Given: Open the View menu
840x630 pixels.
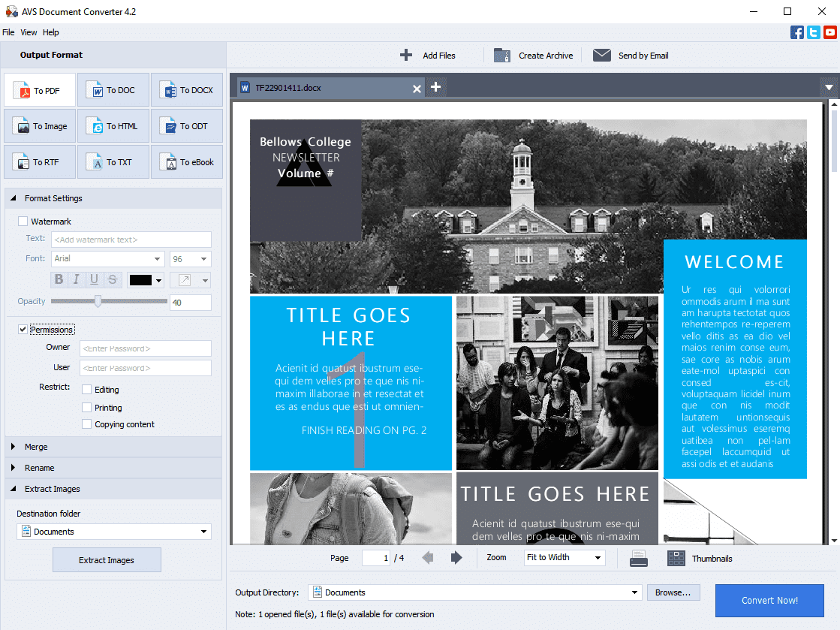Looking at the screenshot, I should 29,32.
